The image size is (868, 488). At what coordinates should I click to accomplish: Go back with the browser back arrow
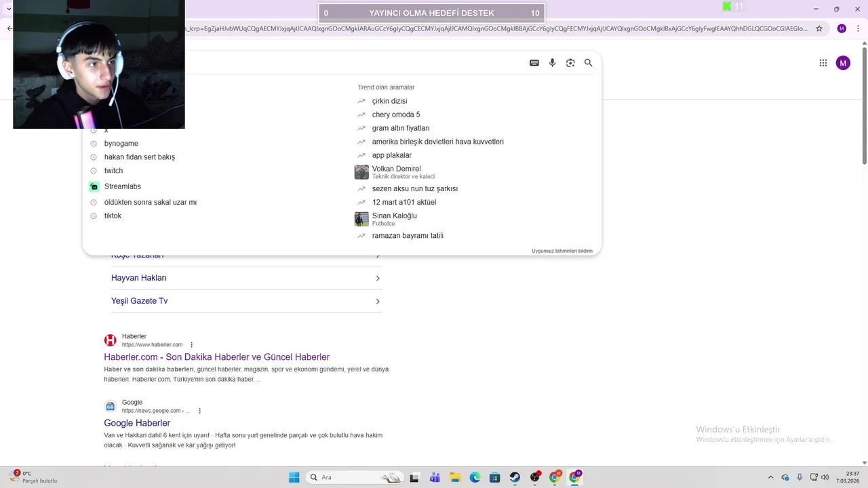[9, 28]
